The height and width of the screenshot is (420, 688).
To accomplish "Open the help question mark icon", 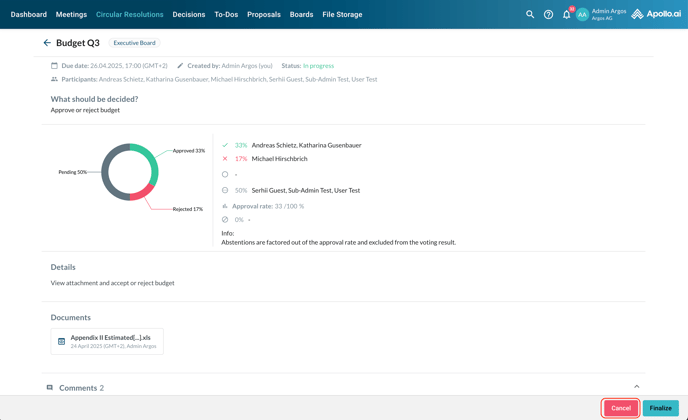I will [548, 15].
